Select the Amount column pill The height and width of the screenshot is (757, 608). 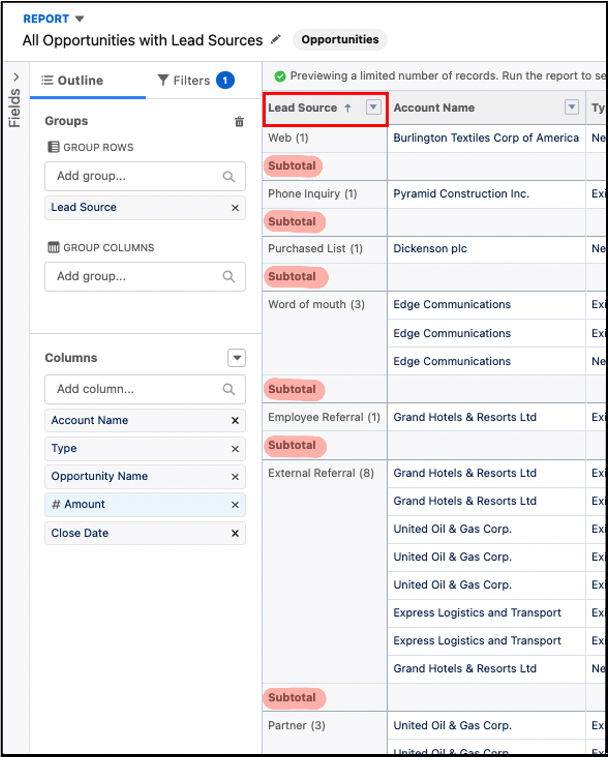point(145,505)
